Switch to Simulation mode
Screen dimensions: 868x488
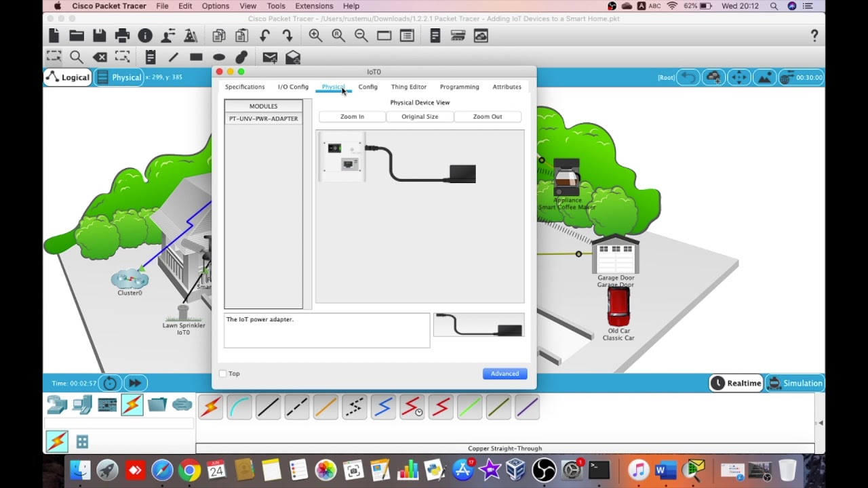(x=795, y=383)
